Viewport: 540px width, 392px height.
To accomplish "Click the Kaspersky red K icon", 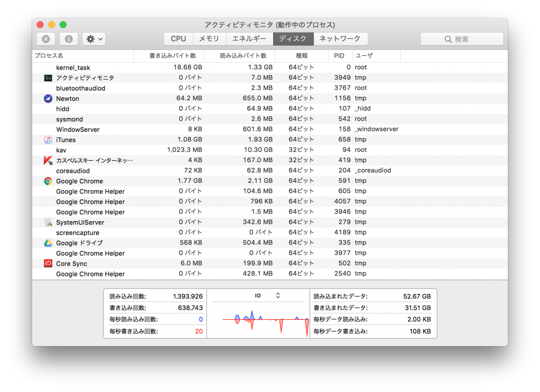I will point(48,160).
